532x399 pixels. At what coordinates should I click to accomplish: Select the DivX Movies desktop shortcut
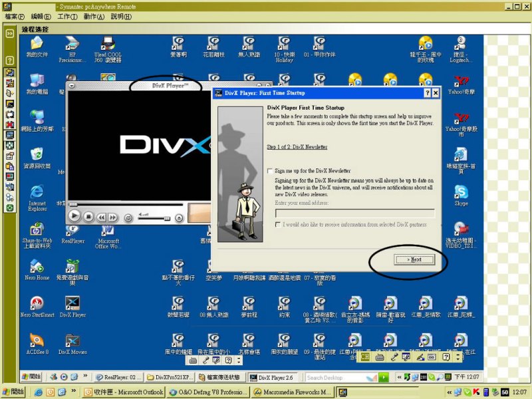[x=72, y=344]
